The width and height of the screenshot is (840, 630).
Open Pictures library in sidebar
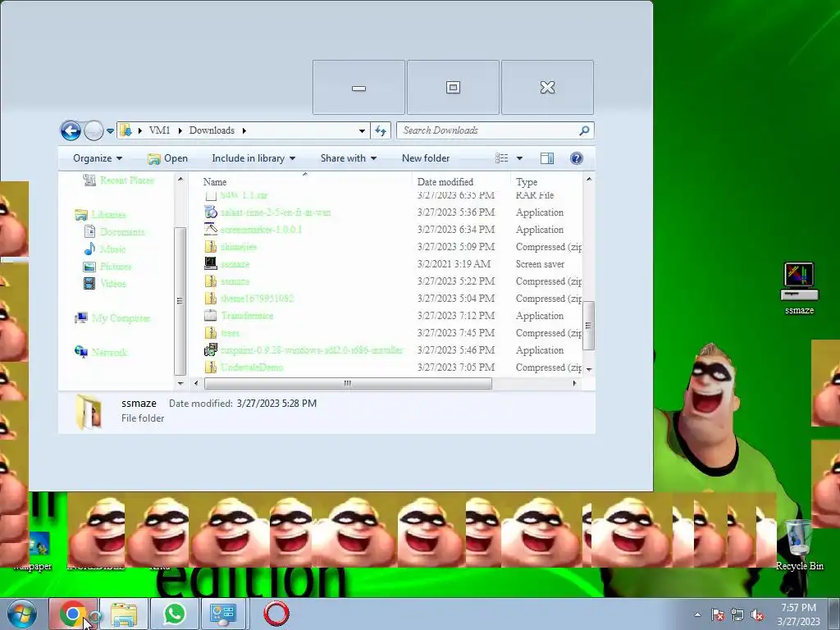107,267
